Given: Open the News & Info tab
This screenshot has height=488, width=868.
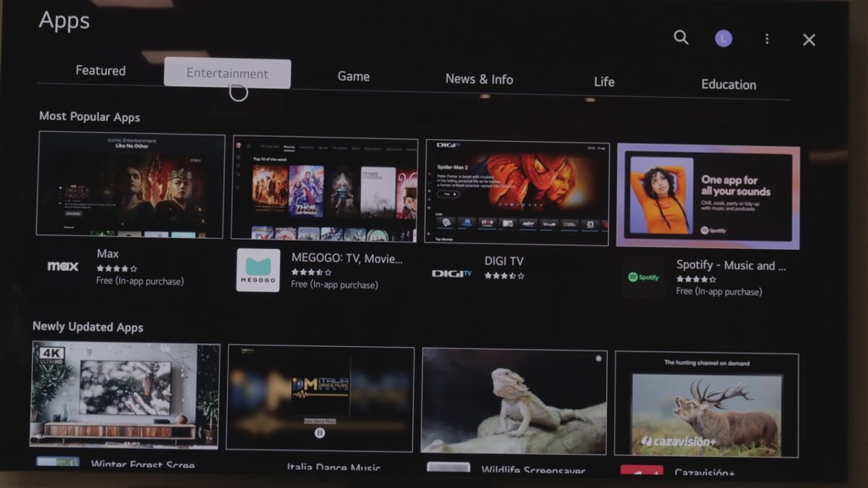Looking at the screenshot, I should point(479,79).
